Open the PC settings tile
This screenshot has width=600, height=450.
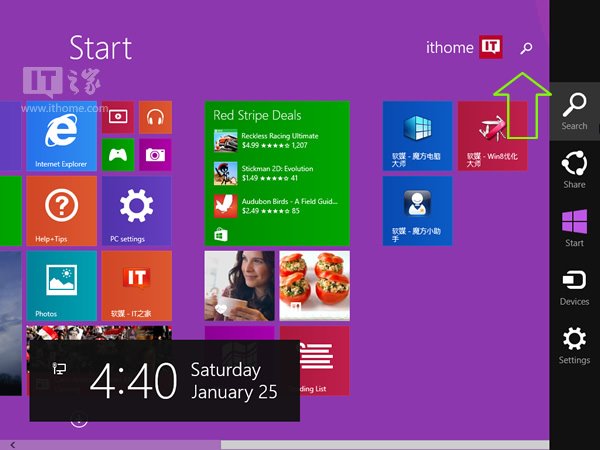pyautogui.click(x=136, y=210)
